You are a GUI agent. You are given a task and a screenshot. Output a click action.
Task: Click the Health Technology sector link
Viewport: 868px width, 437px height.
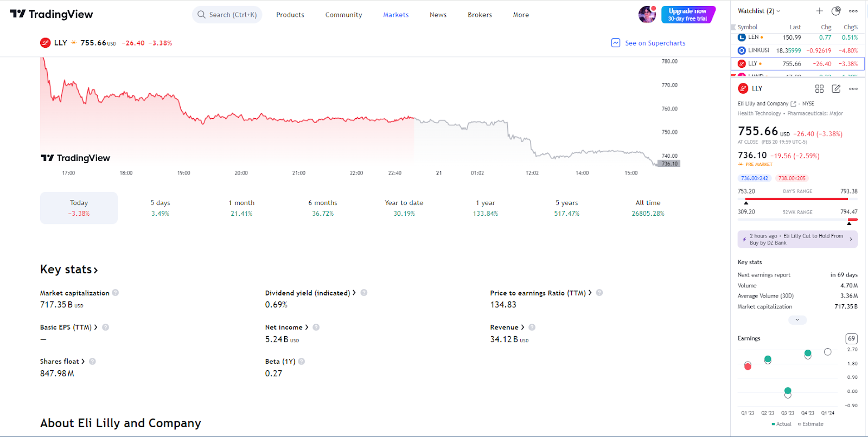click(x=759, y=113)
